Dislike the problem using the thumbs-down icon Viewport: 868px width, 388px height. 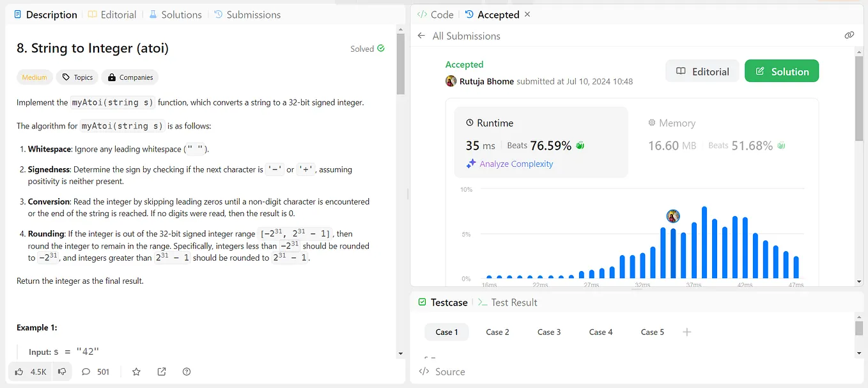(61, 371)
